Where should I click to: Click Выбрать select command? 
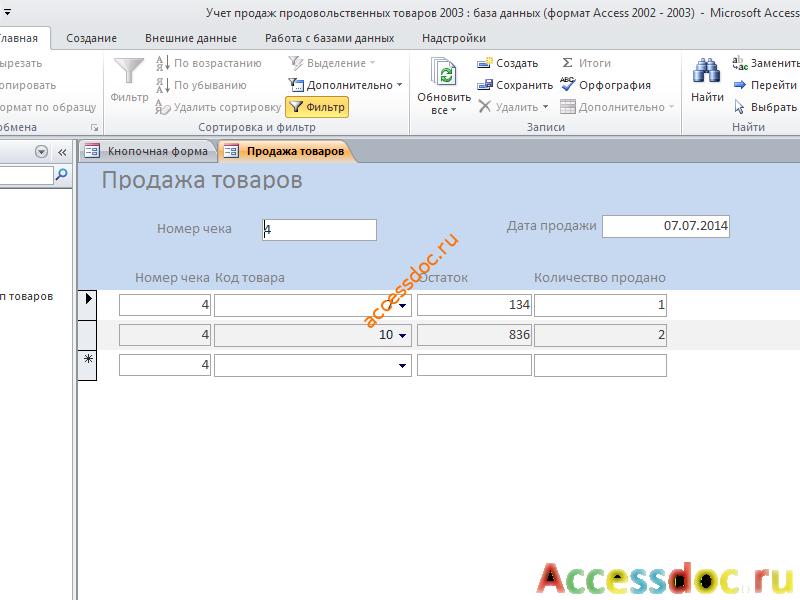click(x=765, y=107)
